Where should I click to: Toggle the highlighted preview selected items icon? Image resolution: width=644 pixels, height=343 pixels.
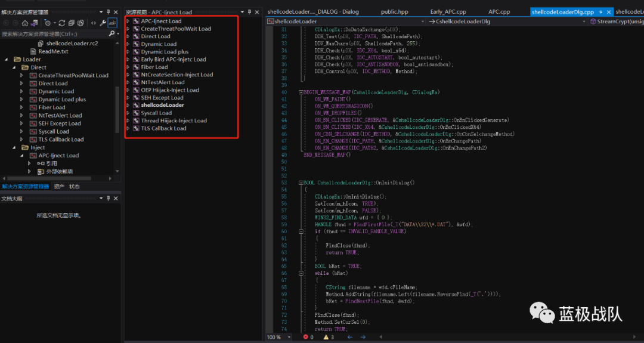tap(113, 23)
